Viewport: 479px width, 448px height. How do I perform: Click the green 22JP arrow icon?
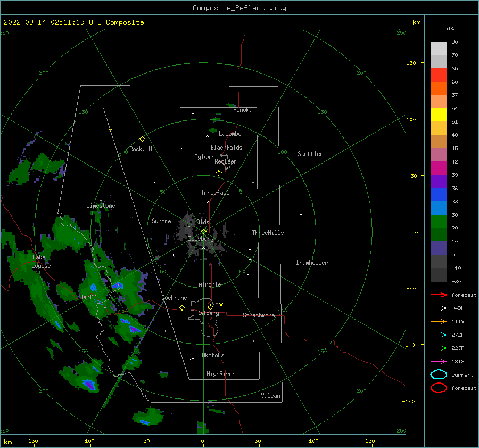point(439,348)
